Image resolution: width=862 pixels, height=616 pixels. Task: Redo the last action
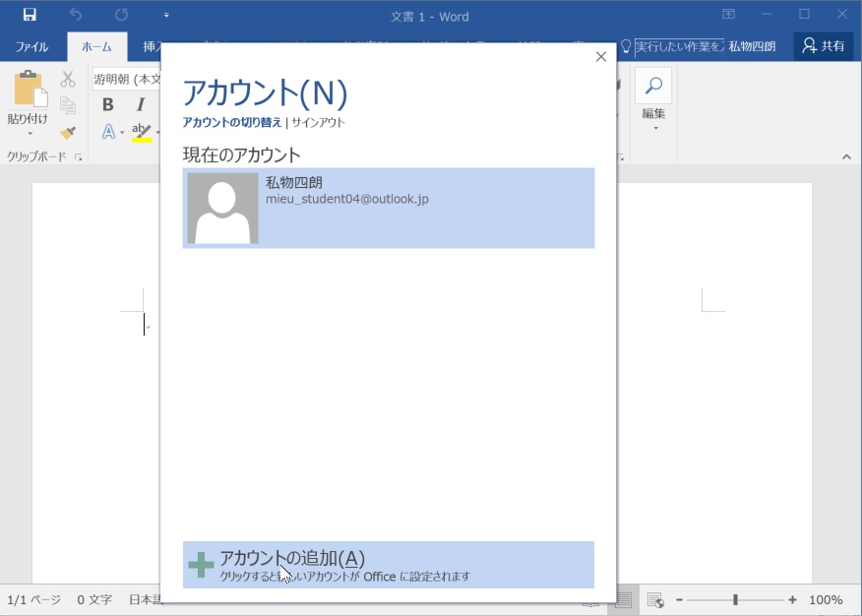[121, 15]
